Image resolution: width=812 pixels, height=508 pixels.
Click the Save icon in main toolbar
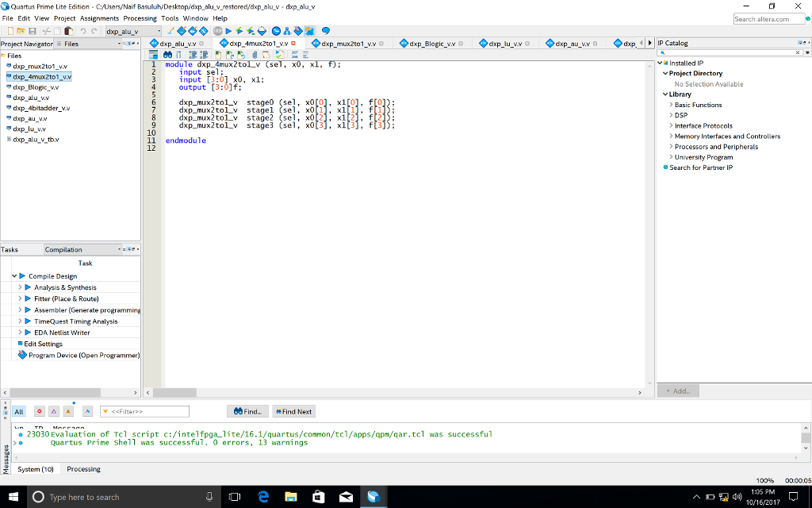(33, 31)
